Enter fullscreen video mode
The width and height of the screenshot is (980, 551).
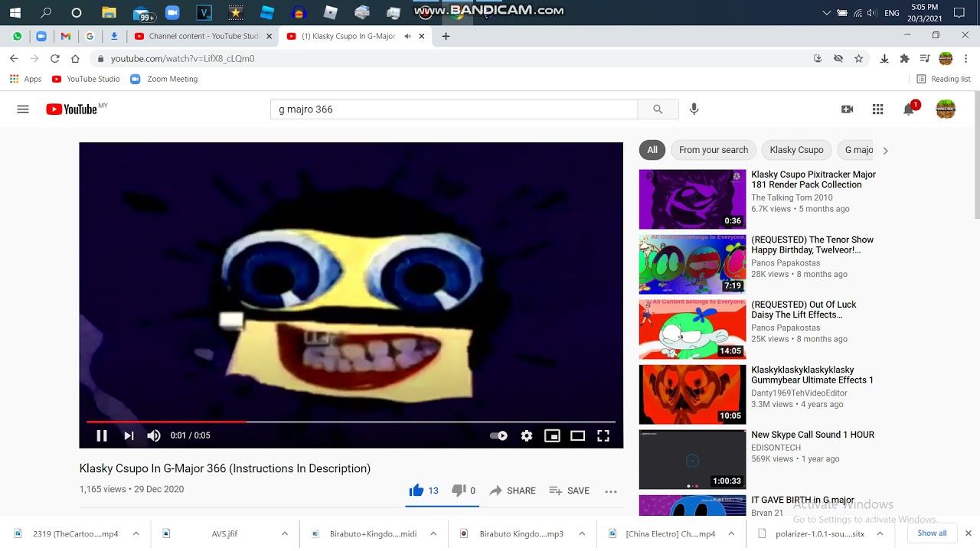click(603, 435)
